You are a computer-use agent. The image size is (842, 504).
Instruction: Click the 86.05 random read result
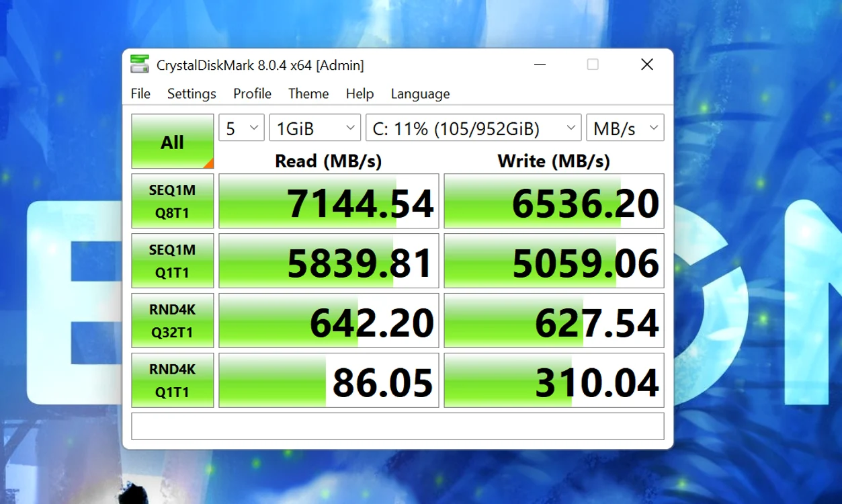(329, 380)
